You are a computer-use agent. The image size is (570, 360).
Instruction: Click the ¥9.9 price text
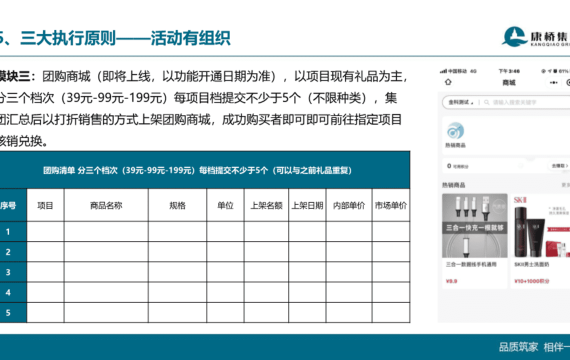[451, 281]
